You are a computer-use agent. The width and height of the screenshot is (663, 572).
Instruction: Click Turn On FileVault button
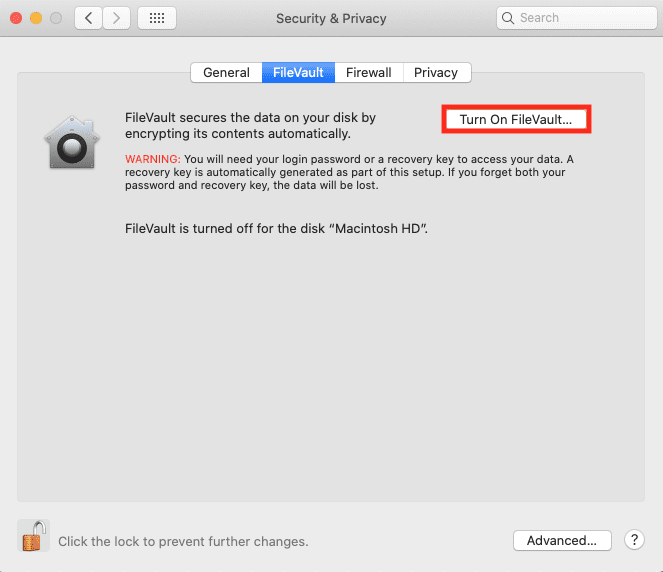coord(516,119)
